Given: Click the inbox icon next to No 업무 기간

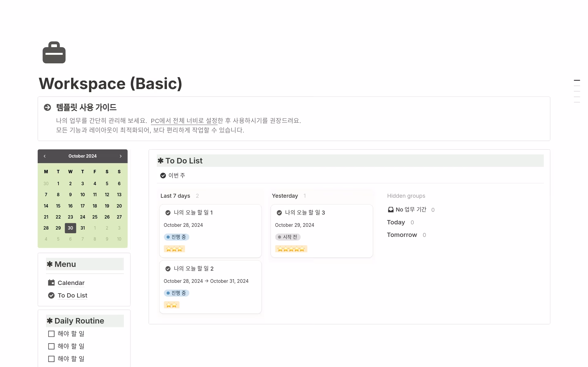Looking at the screenshot, I should (391, 210).
